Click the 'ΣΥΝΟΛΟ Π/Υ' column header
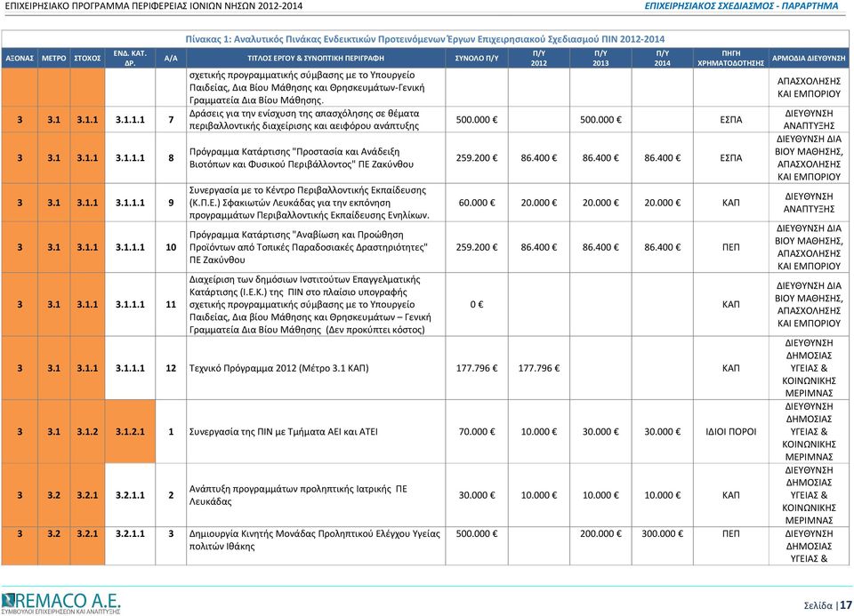 477,59
